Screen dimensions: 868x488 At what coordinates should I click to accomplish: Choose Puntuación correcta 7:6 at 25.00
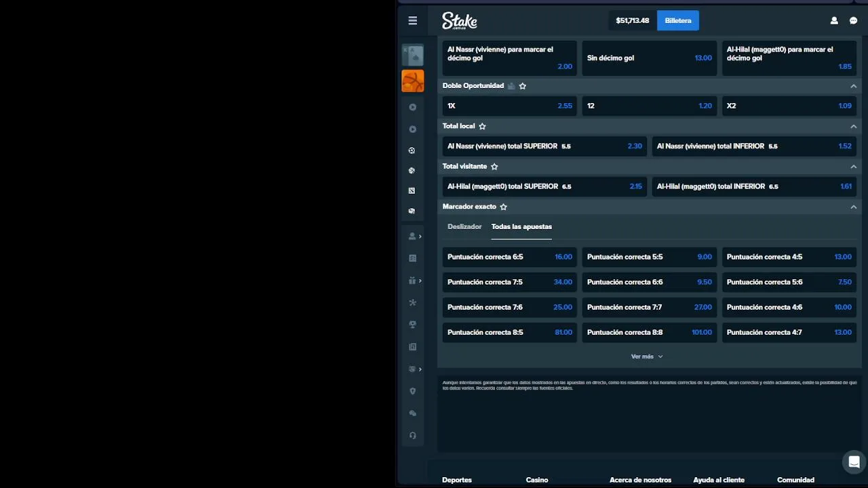(x=510, y=307)
